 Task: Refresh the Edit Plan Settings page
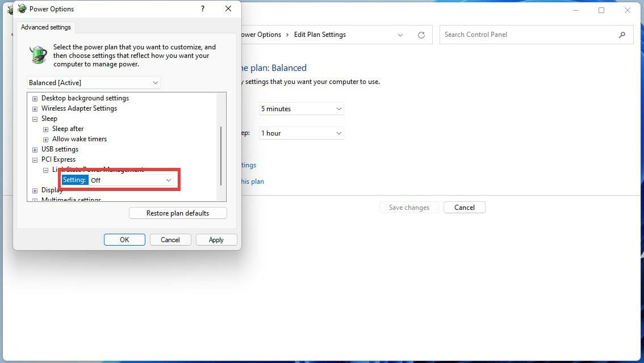coord(421,35)
